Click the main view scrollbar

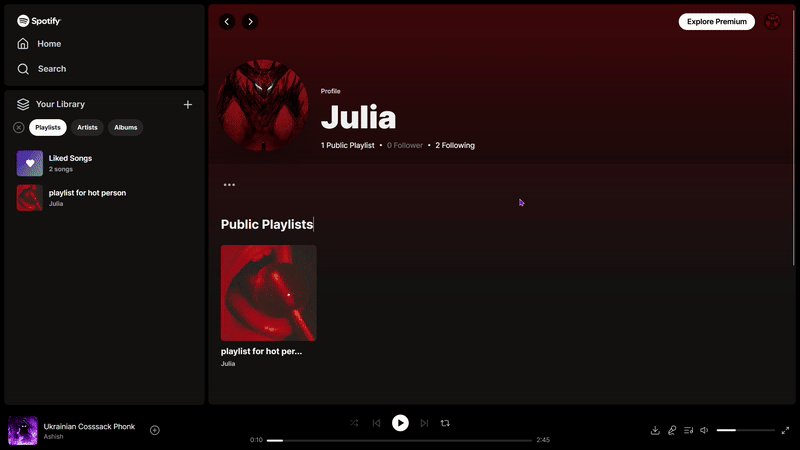click(x=793, y=136)
